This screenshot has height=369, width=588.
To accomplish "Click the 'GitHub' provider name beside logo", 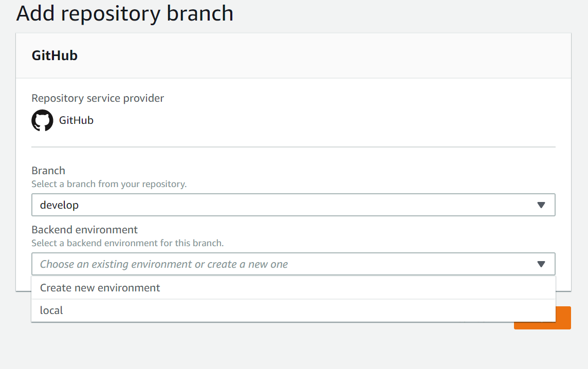I will 76,120.
